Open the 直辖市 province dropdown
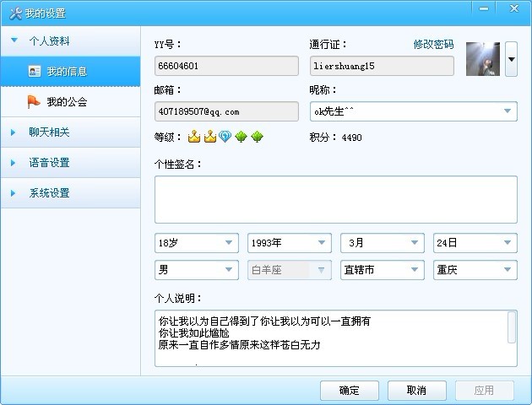Image resolution: width=532 pixels, height=405 pixels. (383, 270)
